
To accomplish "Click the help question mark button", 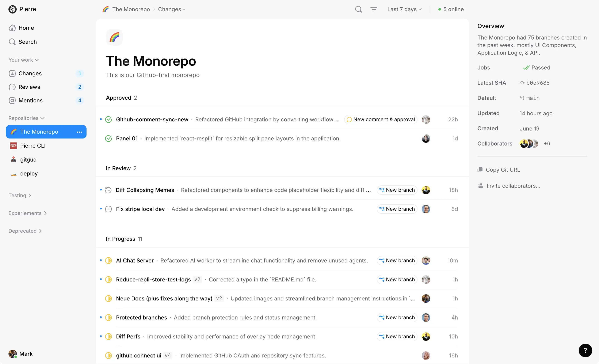I will (x=585, y=350).
